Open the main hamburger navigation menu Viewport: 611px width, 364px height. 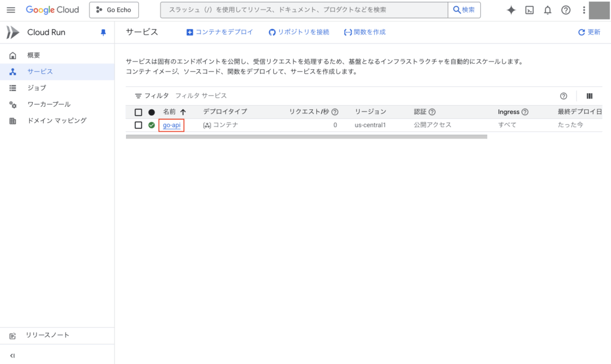coord(11,10)
